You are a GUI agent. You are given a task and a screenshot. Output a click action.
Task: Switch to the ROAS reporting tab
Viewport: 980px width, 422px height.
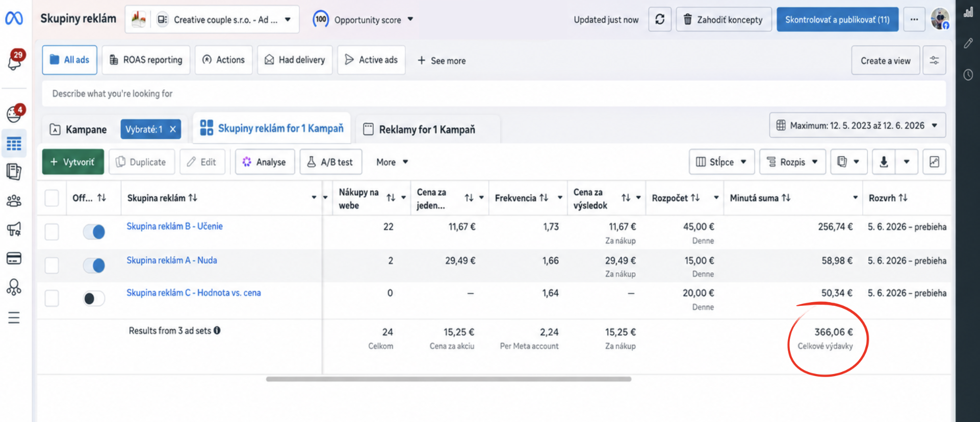[x=146, y=60]
